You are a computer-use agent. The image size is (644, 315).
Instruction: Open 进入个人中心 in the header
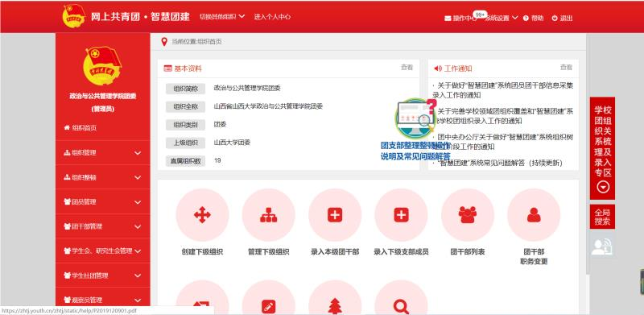[272, 17]
